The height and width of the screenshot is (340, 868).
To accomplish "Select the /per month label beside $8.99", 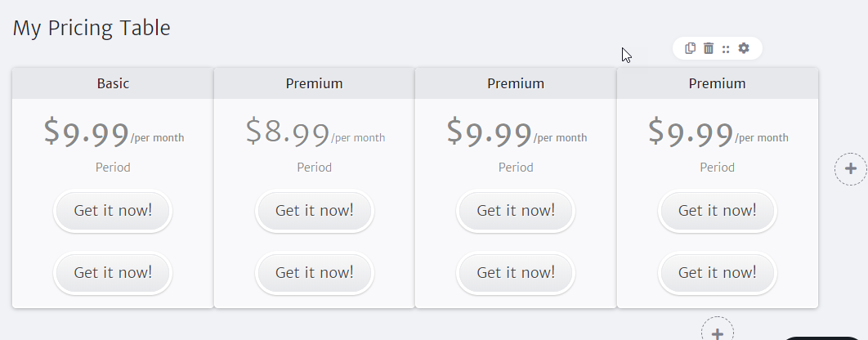I will pyautogui.click(x=358, y=138).
